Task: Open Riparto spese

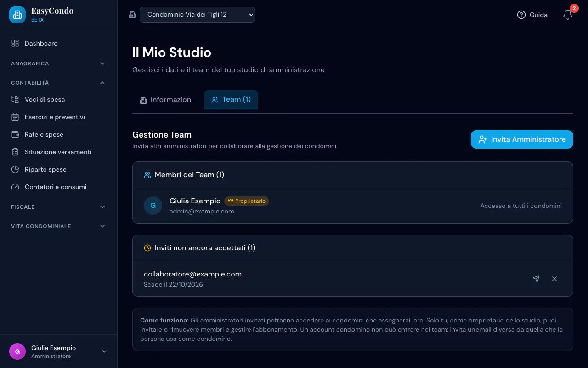Action: pos(59,169)
